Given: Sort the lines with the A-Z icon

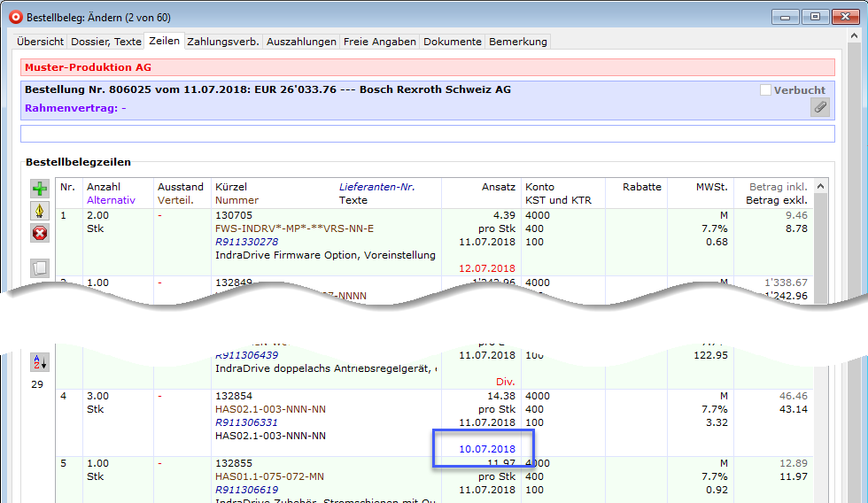Looking at the screenshot, I should 40,361.
